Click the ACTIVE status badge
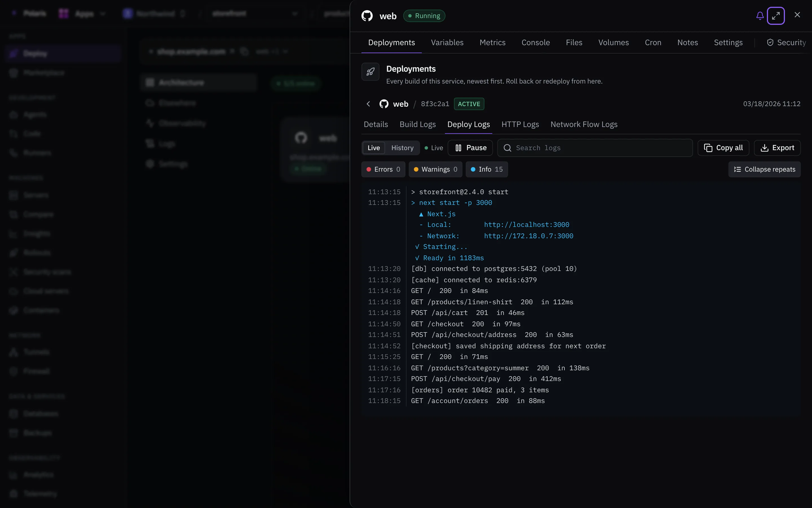The width and height of the screenshot is (812, 508). point(469,104)
